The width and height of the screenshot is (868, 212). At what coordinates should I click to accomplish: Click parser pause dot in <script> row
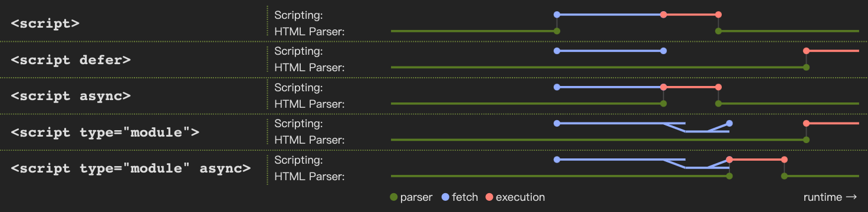(557, 31)
